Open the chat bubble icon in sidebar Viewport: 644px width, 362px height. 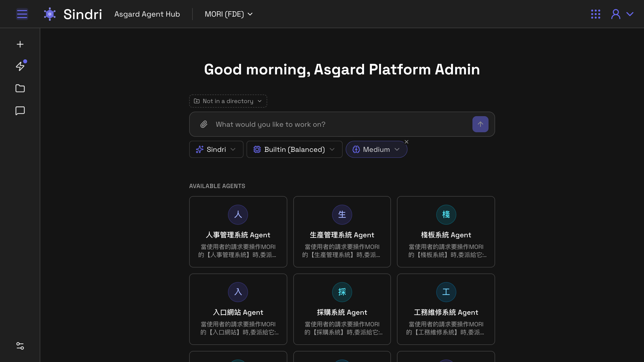click(20, 111)
